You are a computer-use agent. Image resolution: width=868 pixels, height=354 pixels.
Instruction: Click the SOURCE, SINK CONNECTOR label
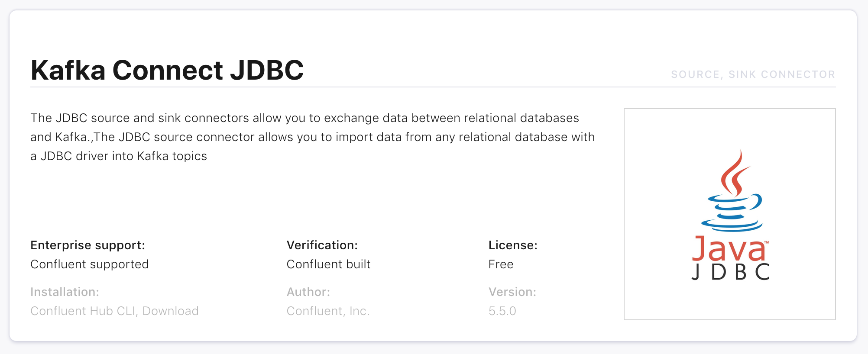coord(753,74)
